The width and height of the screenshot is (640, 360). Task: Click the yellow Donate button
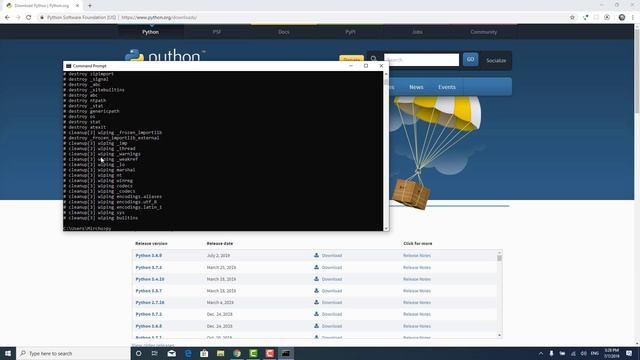pyautogui.click(x=351, y=58)
